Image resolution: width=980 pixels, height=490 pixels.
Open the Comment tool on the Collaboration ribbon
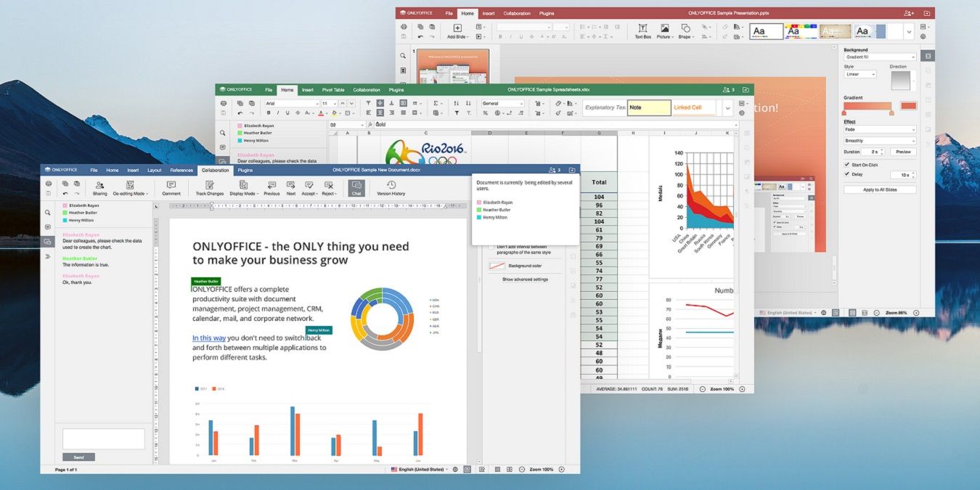point(171,187)
